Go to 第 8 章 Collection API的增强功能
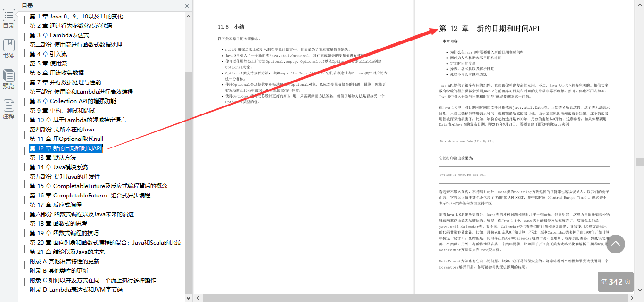644x302 pixels. point(73,101)
